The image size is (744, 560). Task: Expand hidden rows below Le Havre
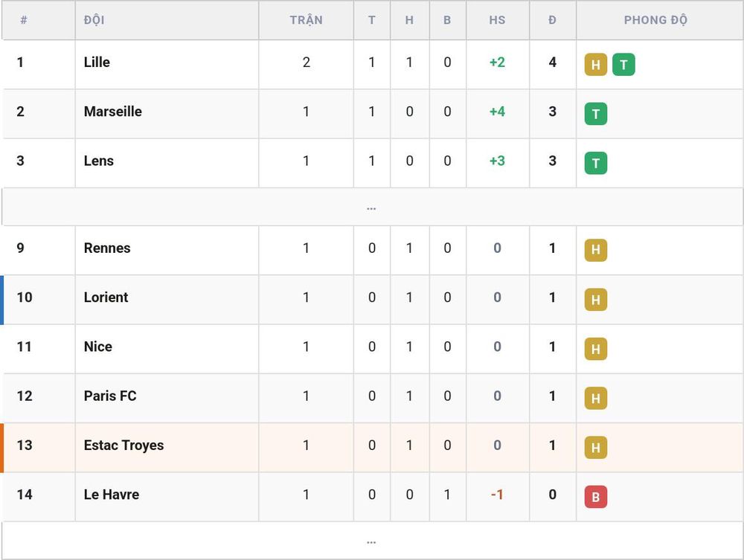click(x=371, y=541)
